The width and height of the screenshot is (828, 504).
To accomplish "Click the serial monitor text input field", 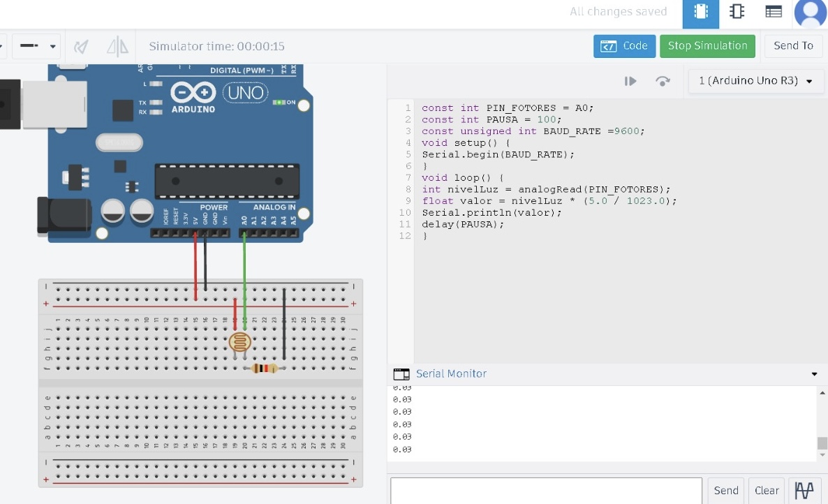I will [546, 491].
